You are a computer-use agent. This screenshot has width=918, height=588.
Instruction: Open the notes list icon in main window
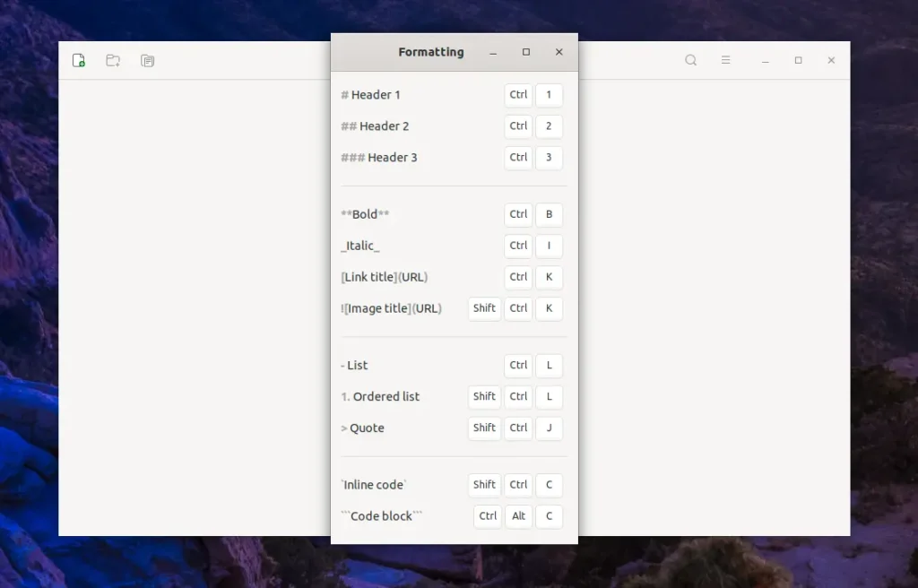click(148, 60)
